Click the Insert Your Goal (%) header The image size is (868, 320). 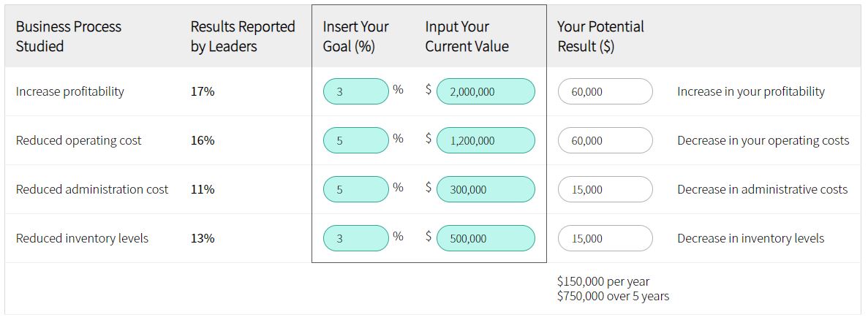356,37
